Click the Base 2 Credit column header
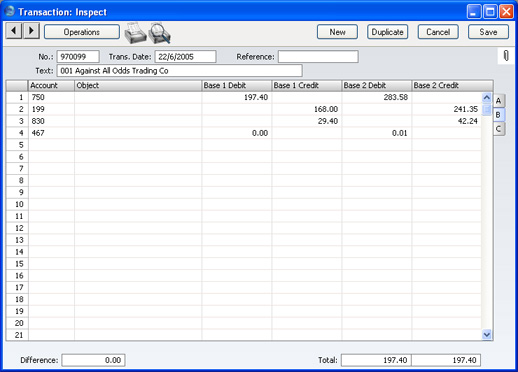Image resolution: width=518 pixels, height=372 pixels. coord(452,86)
